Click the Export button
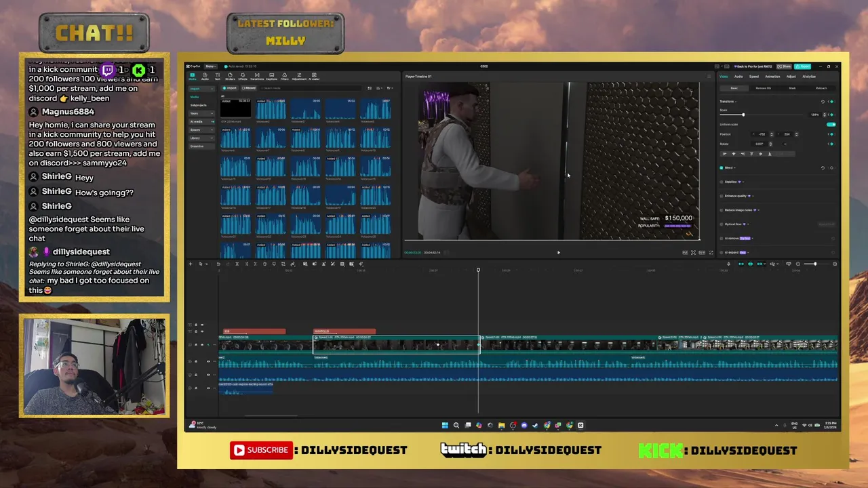868x488 pixels. coord(802,66)
